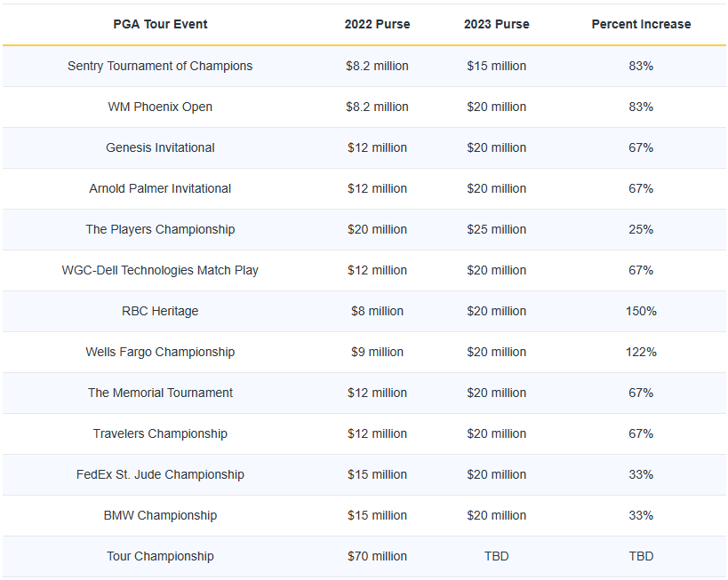Select the 122% Wells Fargo percent increase

[641, 352]
